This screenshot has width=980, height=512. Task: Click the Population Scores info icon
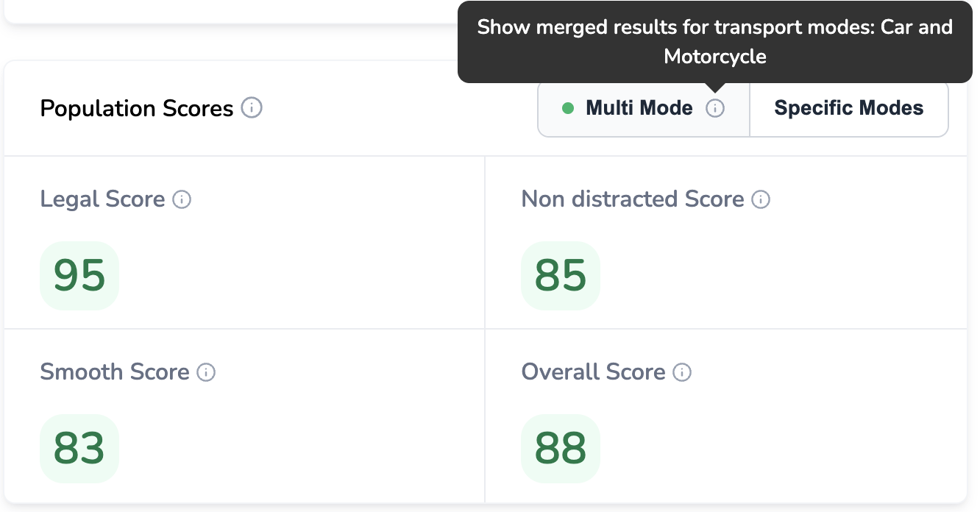pyautogui.click(x=252, y=108)
